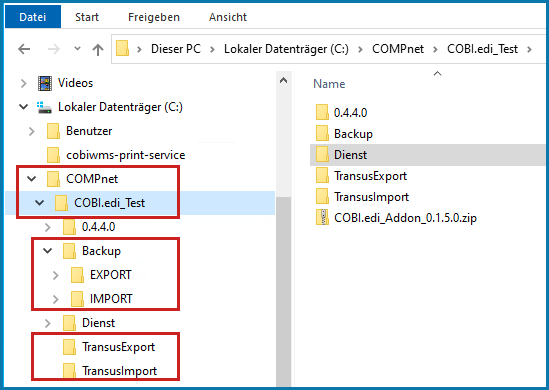The height and width of the screenshot is (390, 549).
Task: Click the navigation pane scrollbar up arrow
Action: tap(284, 81)
